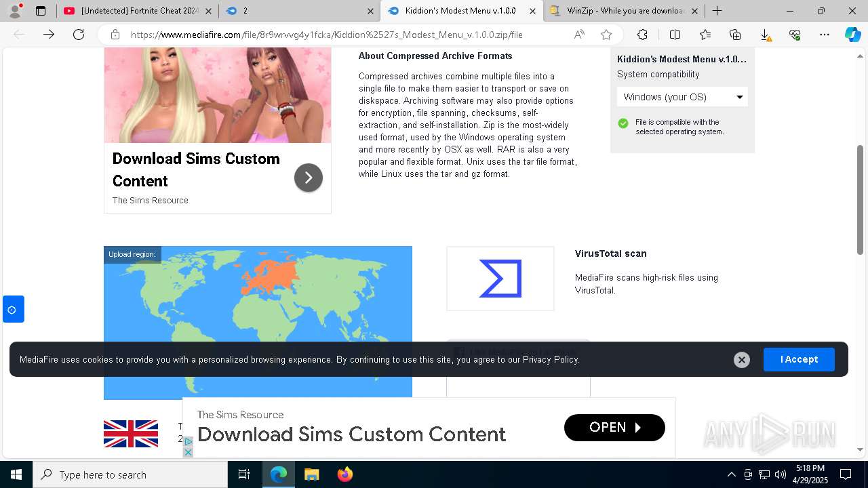Close the Fortnite Cheat 2024 tab
868x488 pixels.
pyautogui.click(x=208, y=11)
